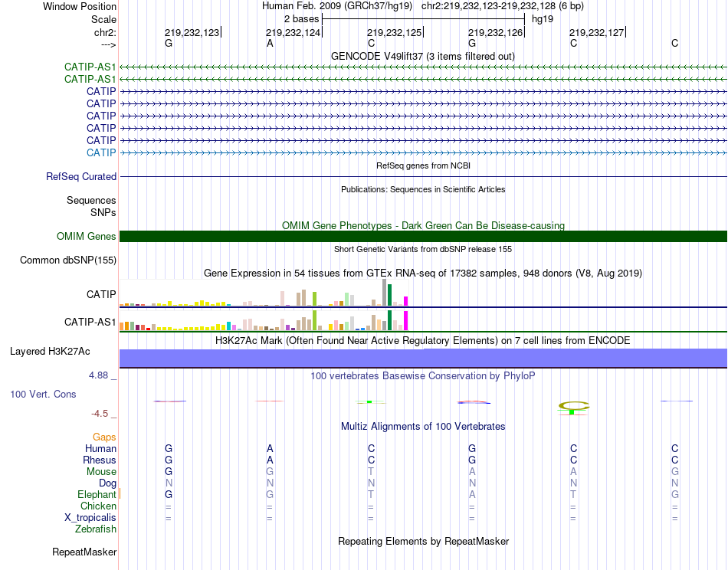Image resolution: width=728 pixels, height=570 pixels.
Task: Select the Scale track label
Action: pyautogui.click(x=103, y=19)
